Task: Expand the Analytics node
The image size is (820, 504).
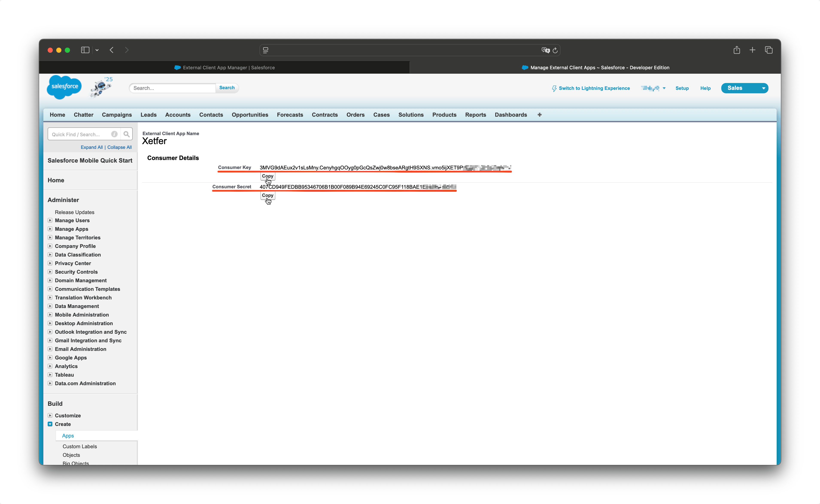Action: pos(50,366)
